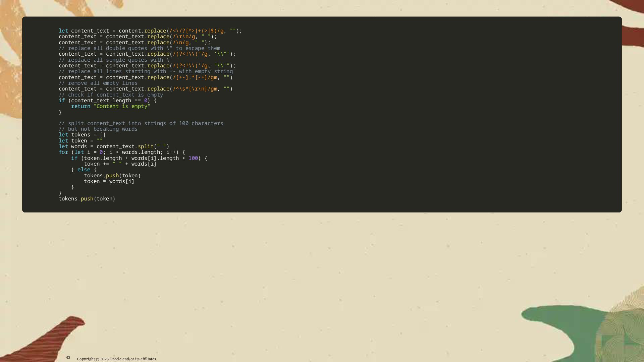The width and height of the screenshot is (644, 362).
Task: Click the first line declaring content_text
Action: [150, 31]
